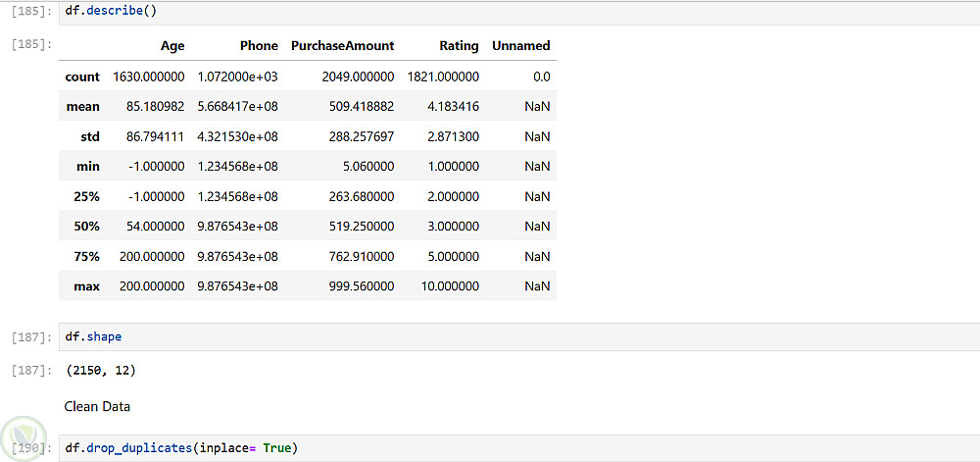980x462 pixels.
Task: Click PurchaseAmount 25% value 263.680000
Action: [x=362, y=197]
